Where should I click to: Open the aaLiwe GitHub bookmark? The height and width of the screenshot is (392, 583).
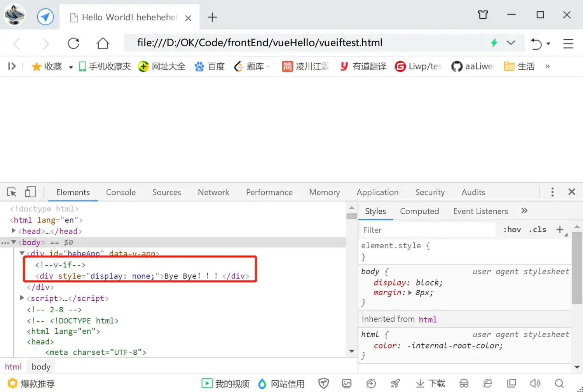[472, 66]
